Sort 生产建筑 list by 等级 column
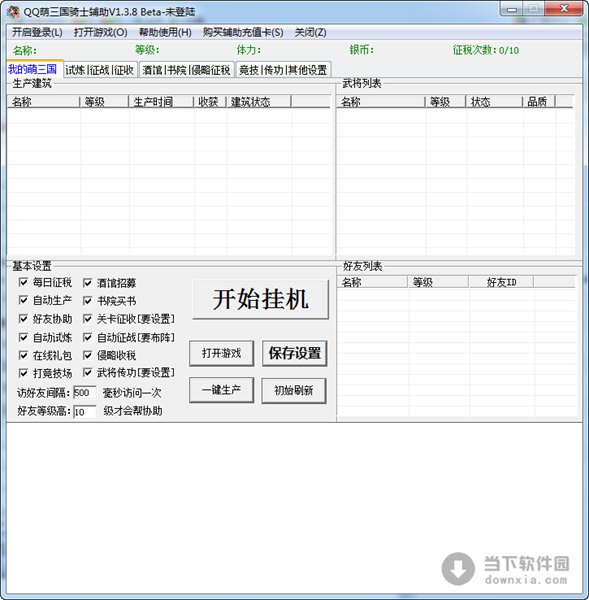 pyautogui.click(x=104, y=102)
